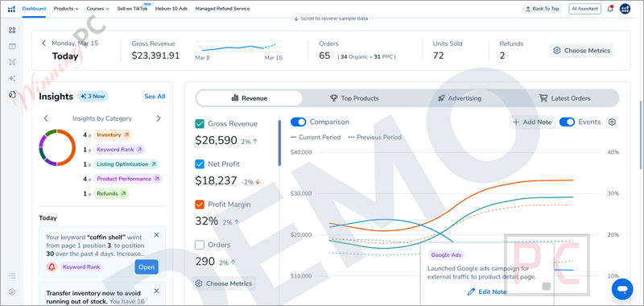Open Helium 10 Ads menu item
Viewport: 644px width, 306px height.
(171, 9)
